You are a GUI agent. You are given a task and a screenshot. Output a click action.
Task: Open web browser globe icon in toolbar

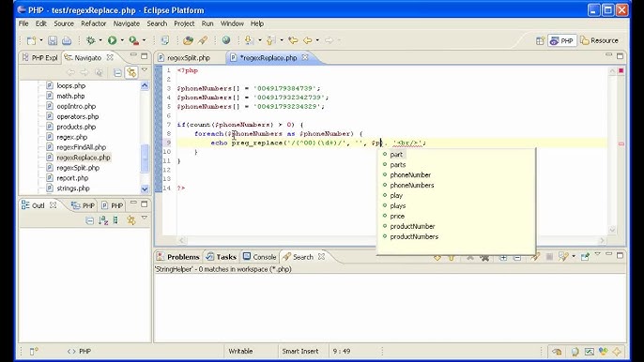point(226,40)
